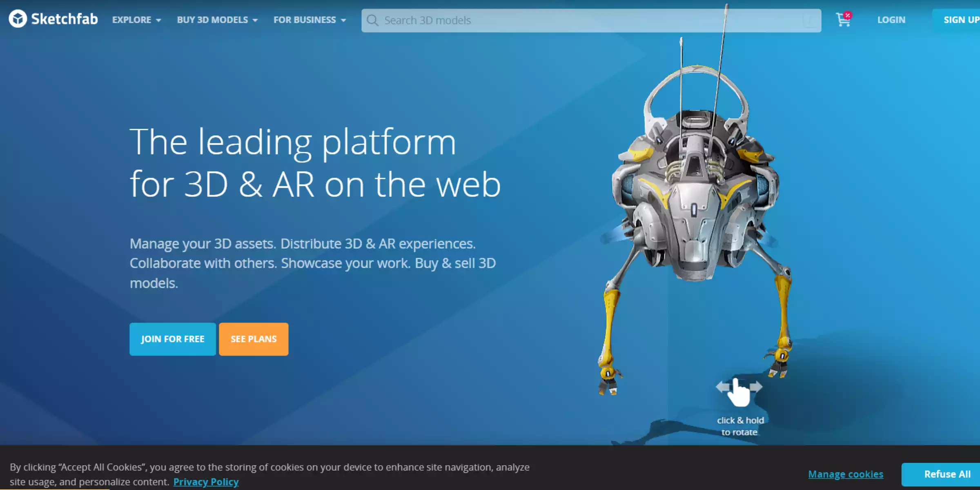Click the Privacy Policy link
Image resolution: width=980 pixels, height=490 pixels.
(x=206, y=481)
